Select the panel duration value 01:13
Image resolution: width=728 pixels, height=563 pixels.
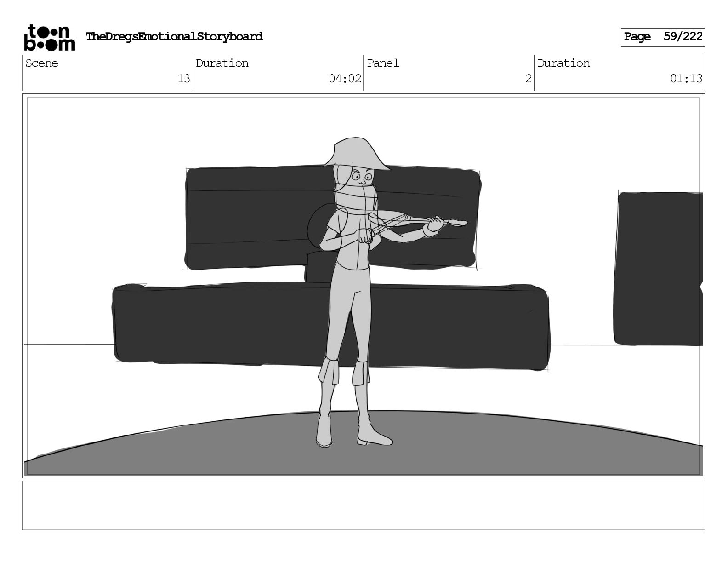click(686, 79)
